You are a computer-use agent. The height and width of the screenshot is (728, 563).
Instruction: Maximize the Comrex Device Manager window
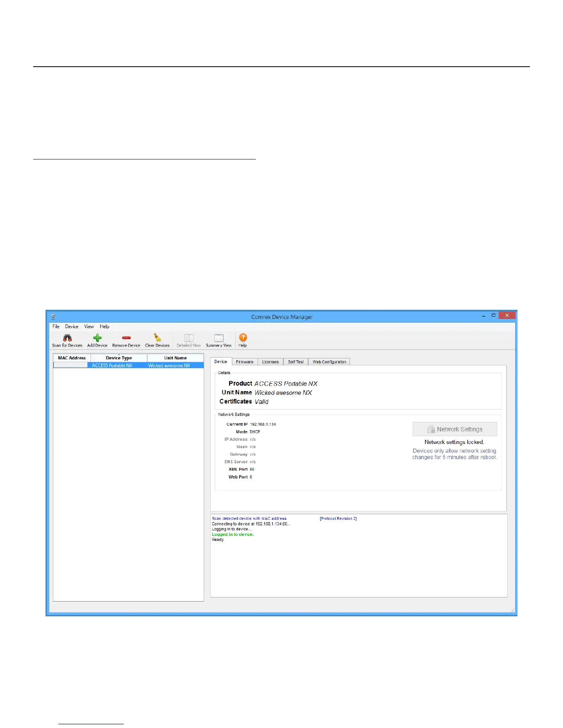point(494,316)
